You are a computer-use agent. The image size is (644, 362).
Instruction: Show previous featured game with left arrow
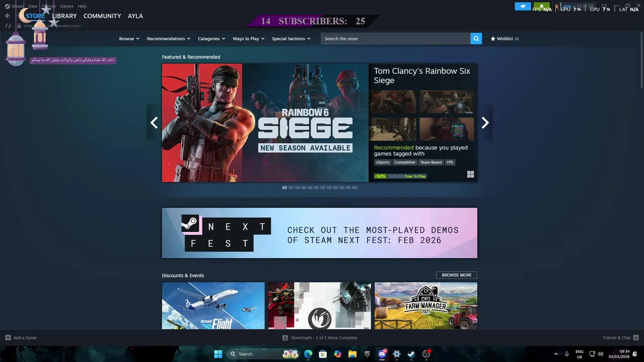pos(154,123)
